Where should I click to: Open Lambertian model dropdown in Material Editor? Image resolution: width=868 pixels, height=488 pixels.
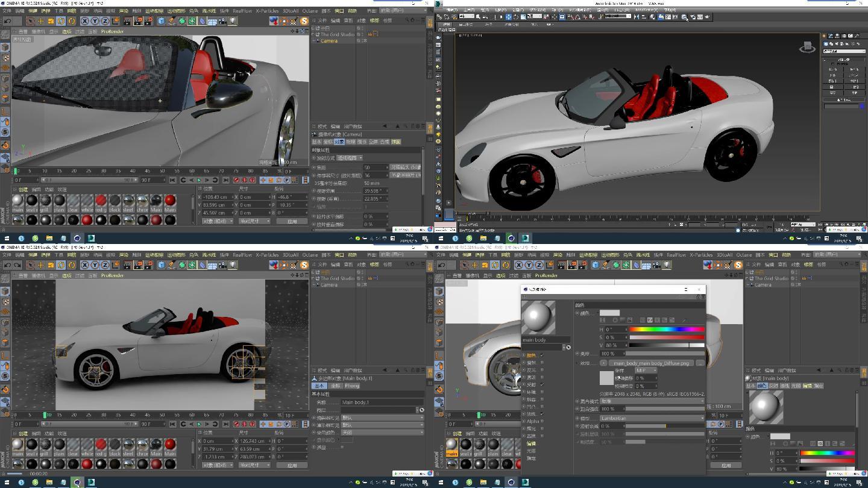(x=652, y=418)
